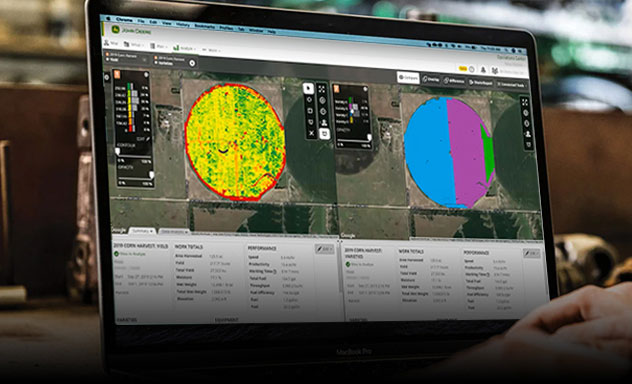The image size is (632, 384).
Task: Select the Yield layer radio circle
Action: (107, 59)
